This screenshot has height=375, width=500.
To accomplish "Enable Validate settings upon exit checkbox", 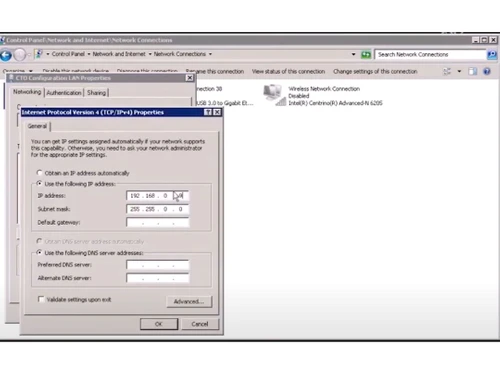I will click(41, 299).
